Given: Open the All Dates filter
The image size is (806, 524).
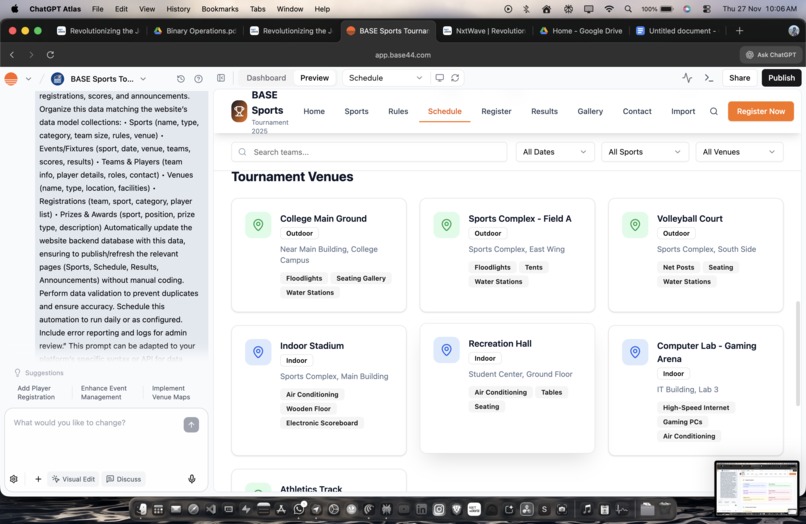Looking at the screenshot, I should pyautogui.click(x=555, y=152).
